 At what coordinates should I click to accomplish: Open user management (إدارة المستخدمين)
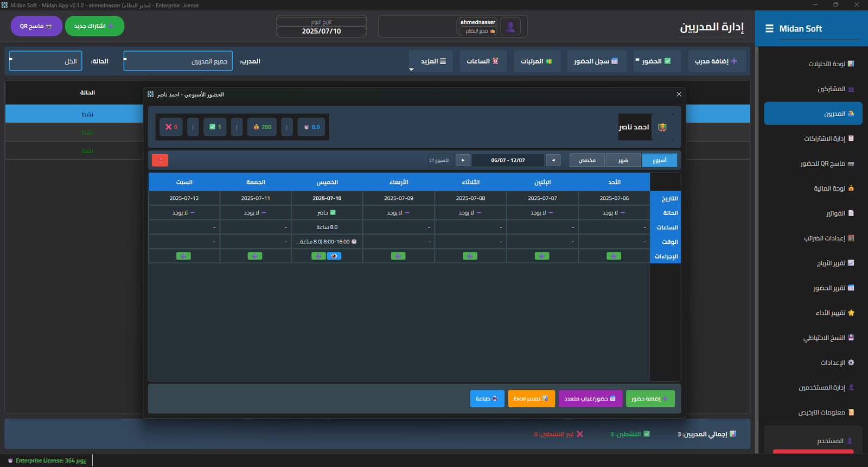point(826,388)
